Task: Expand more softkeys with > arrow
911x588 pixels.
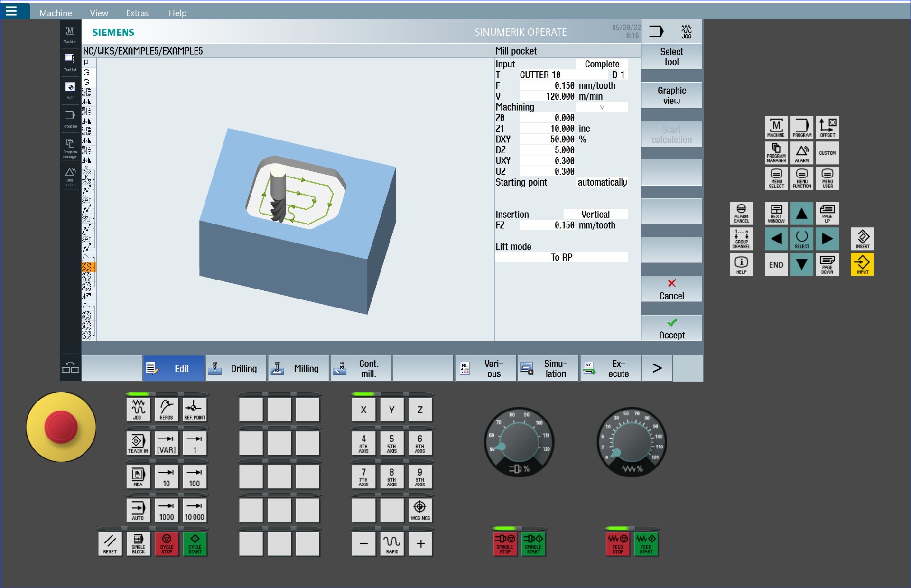Action: pyautogui.click(x=657, y=368)
